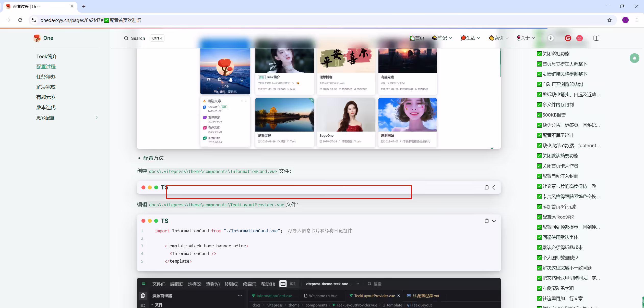Open the 首页 navigation menu item
Viewport: 644px width, 308px height.
click(417, 38)
